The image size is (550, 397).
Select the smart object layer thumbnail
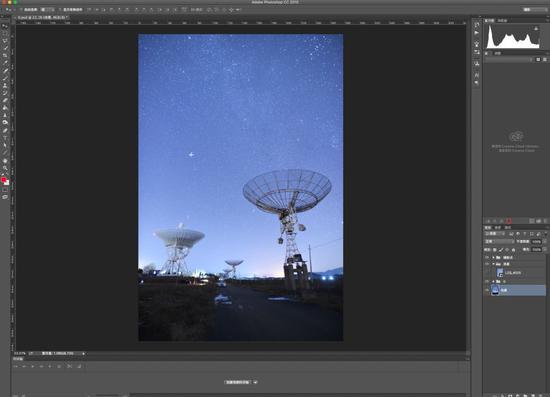point(500,272)
